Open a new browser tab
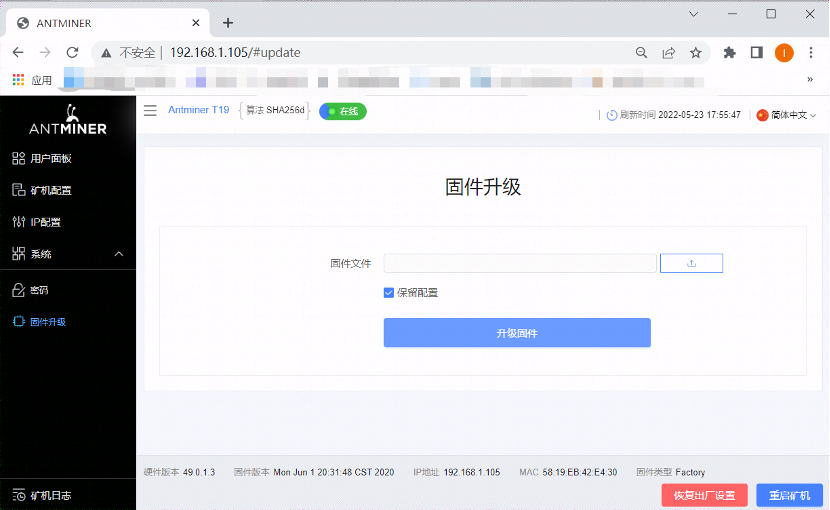 pyautogui.click(x=228, y=23)
